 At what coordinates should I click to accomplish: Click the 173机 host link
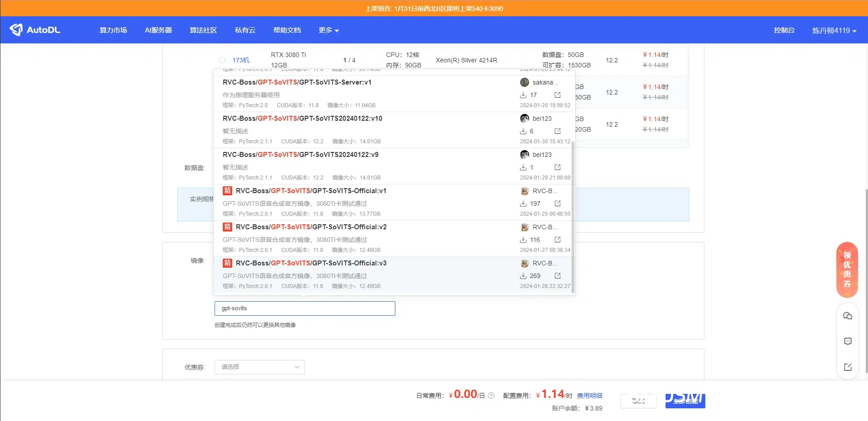[241, 60]
